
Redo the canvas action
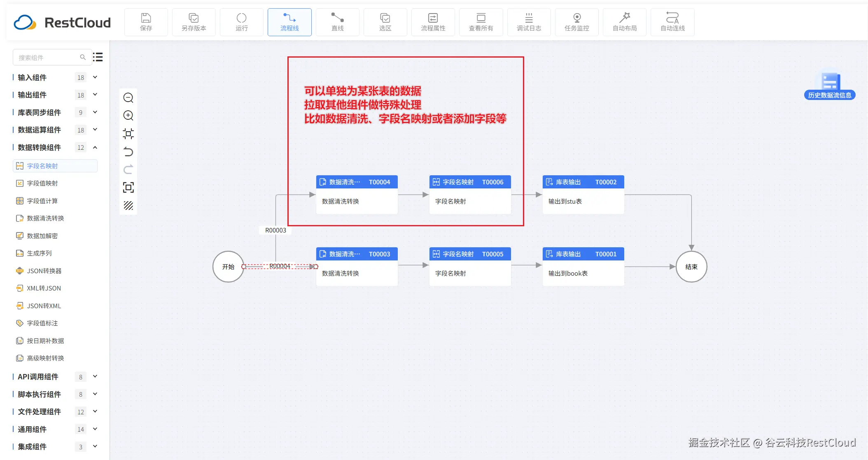pos(128,170)
